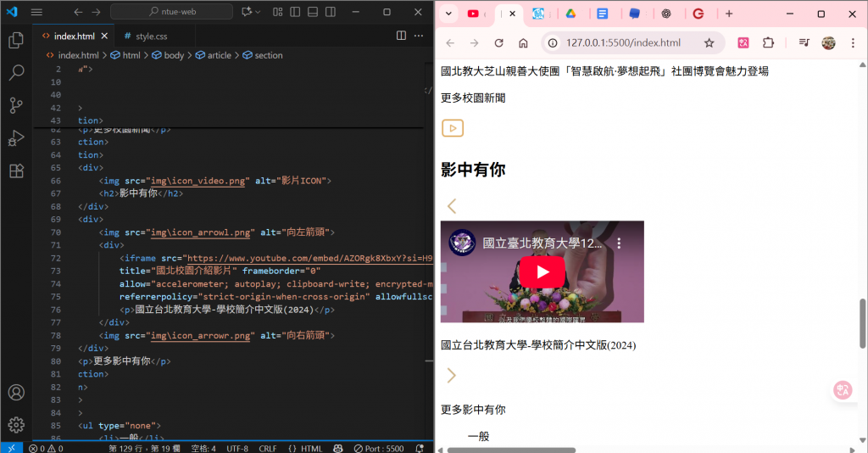Go to the browser home page
868x453 pixels.
523,42
